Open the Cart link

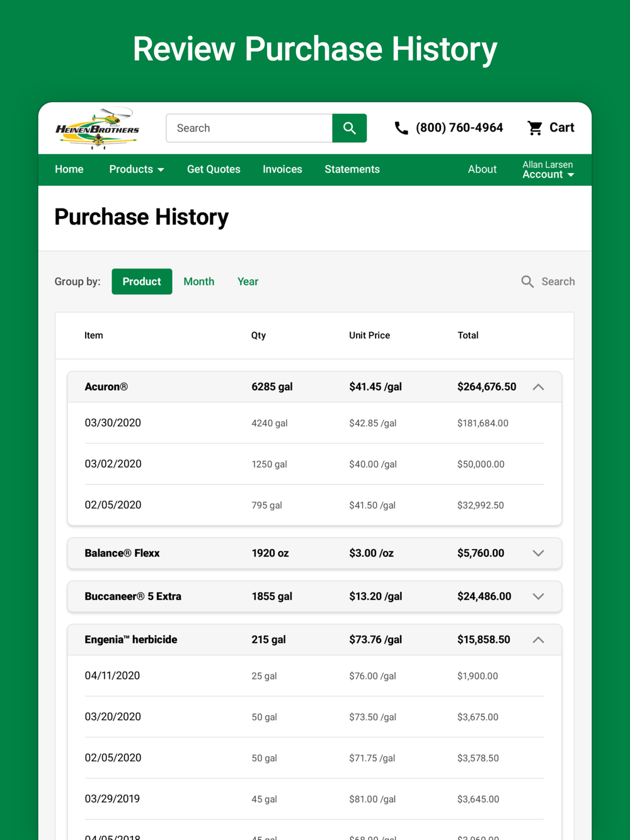tap(561, 128)
